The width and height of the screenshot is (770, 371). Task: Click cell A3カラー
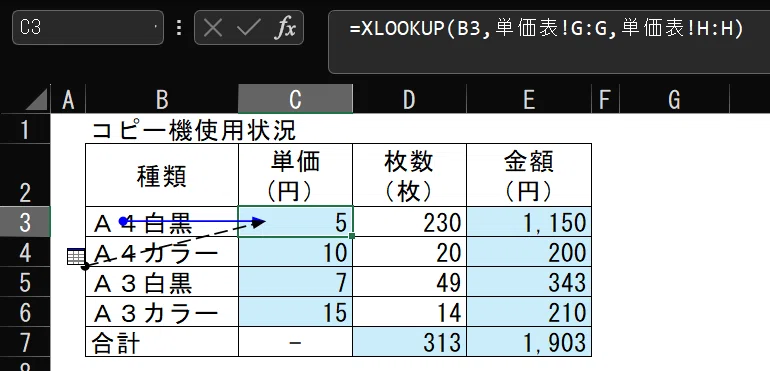click(x=162, y=312)
